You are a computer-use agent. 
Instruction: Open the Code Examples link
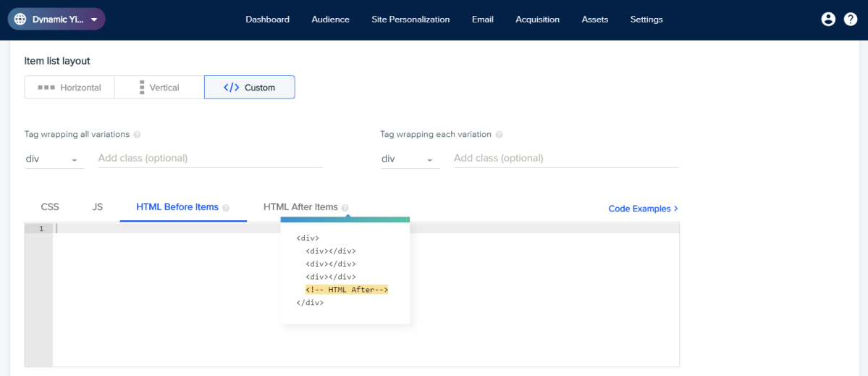pyautogui.click(x=643, y=209)
